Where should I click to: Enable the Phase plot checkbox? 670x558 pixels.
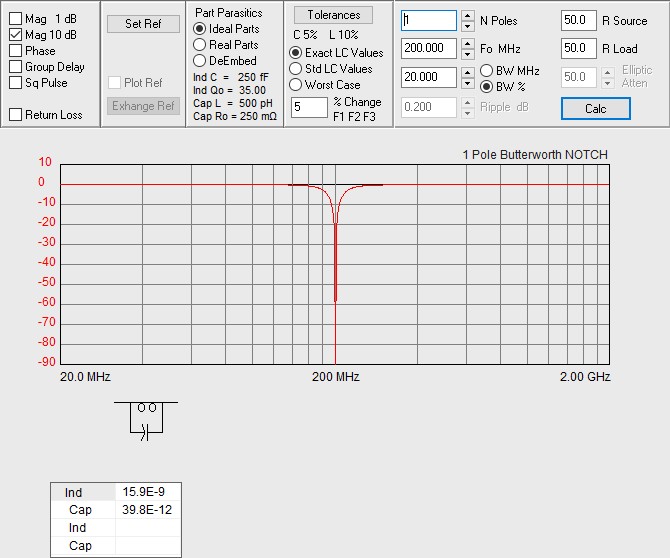click(x=15, y=50)
